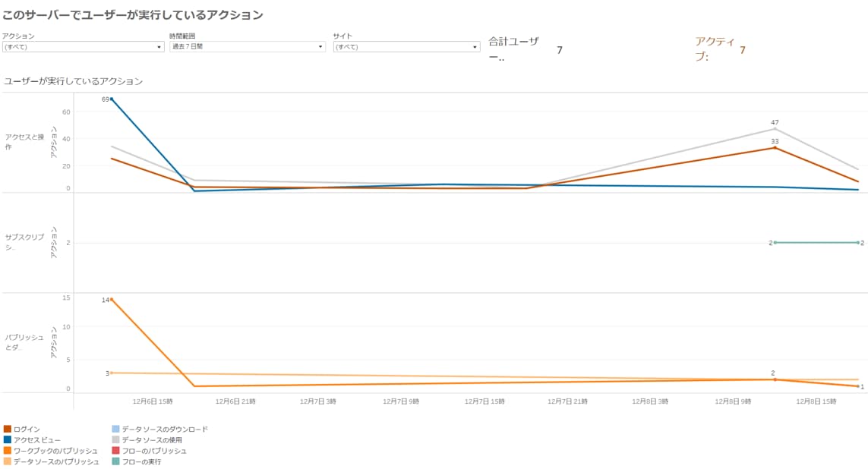This screenshot has width=868, height=469.
Task: Select the orange data point labeled 14
Action: click(x=112, y=299)
